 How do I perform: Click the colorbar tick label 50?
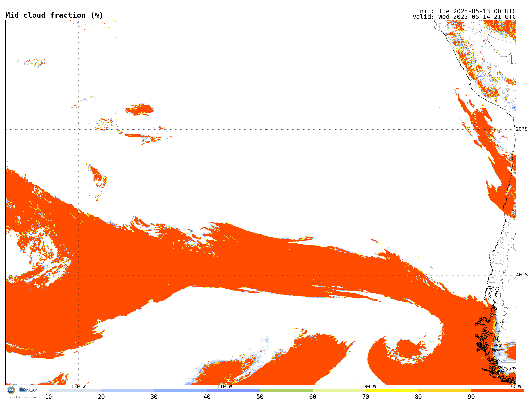point(260,397)
